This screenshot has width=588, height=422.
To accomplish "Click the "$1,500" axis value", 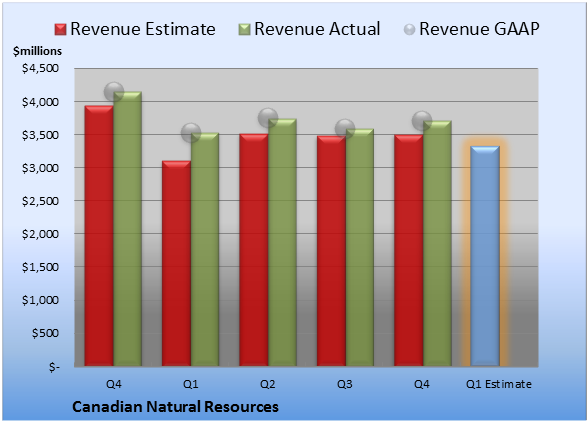I will pyautogui.click(x=40, y=267).
